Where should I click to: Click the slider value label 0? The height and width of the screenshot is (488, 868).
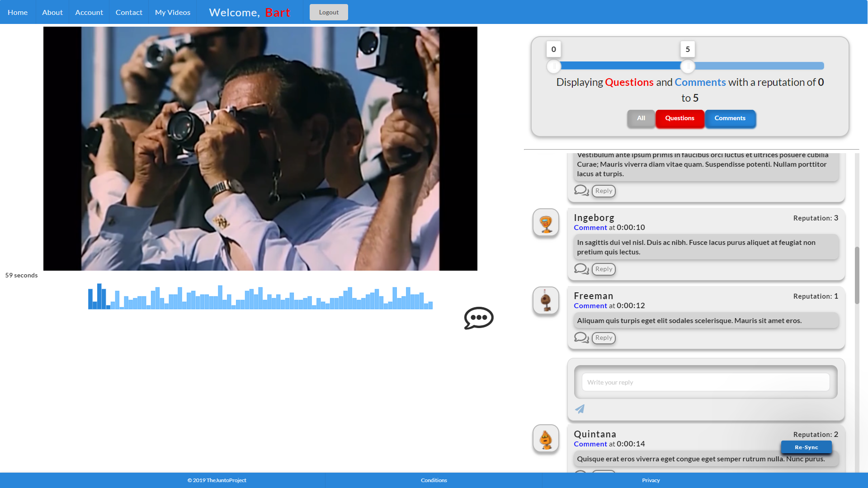[x=554, y=49]
